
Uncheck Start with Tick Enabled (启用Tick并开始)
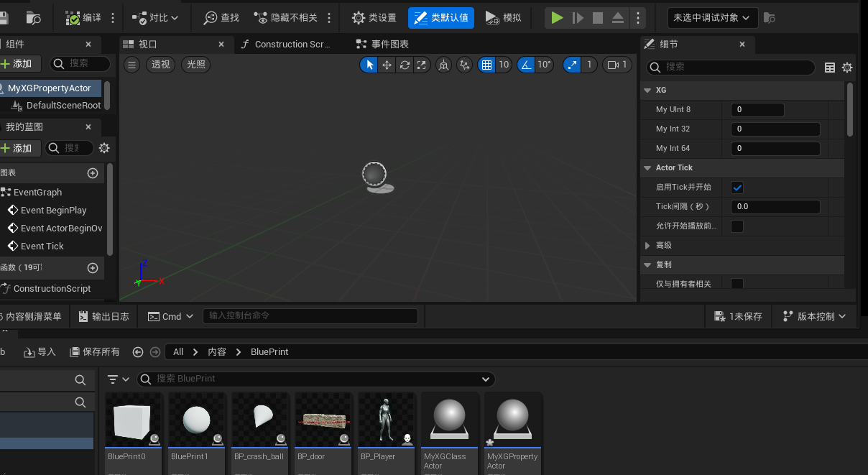(x=737, y=188)
